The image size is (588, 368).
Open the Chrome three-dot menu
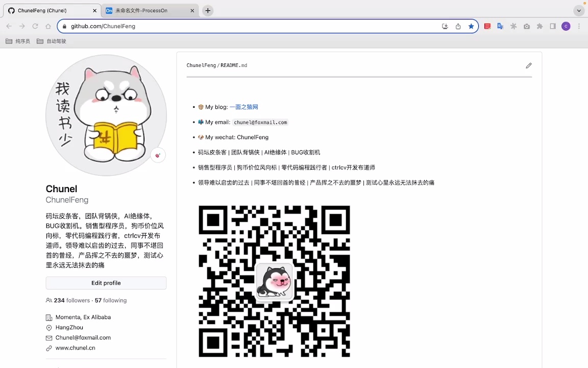pyautogui.click(x=578, y=26)
